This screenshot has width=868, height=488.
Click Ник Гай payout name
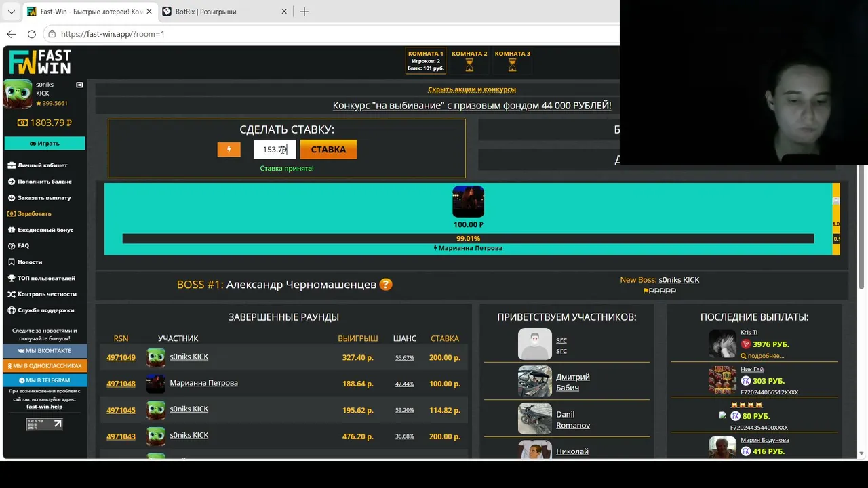[752, 369]
